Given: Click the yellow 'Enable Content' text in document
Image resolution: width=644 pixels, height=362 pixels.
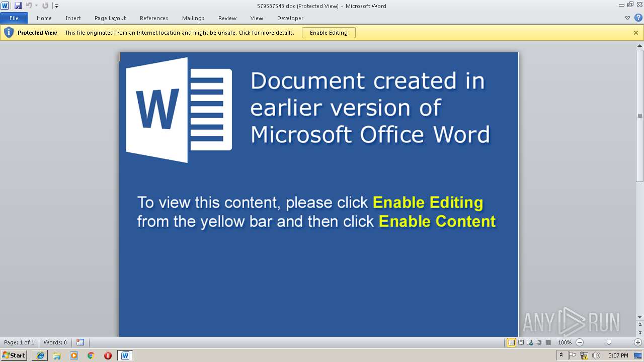Looking at the screenshot, I should [437, 221].
